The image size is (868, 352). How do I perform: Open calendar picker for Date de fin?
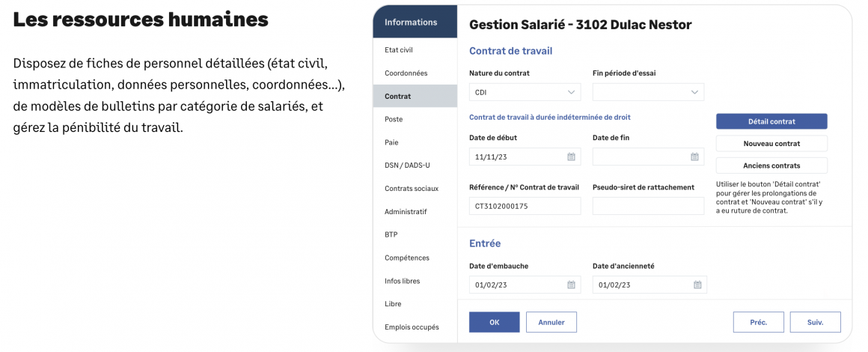coord(694,157)
